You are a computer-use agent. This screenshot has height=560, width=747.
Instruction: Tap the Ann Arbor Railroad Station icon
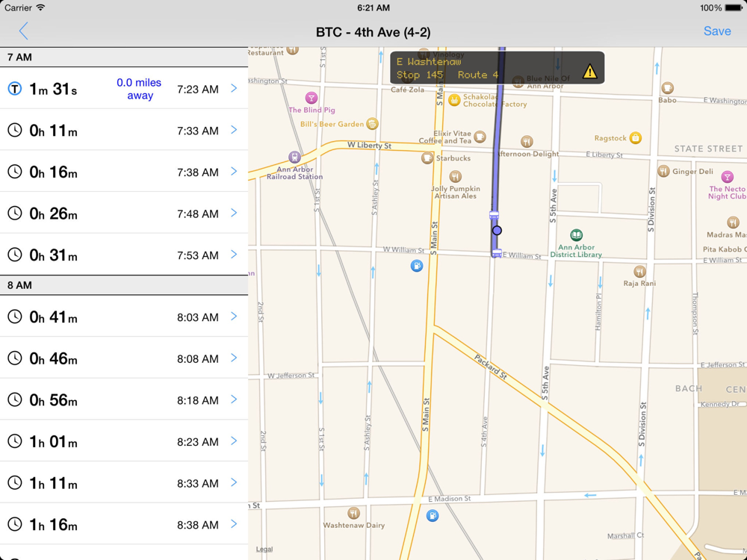pos(295,157)
